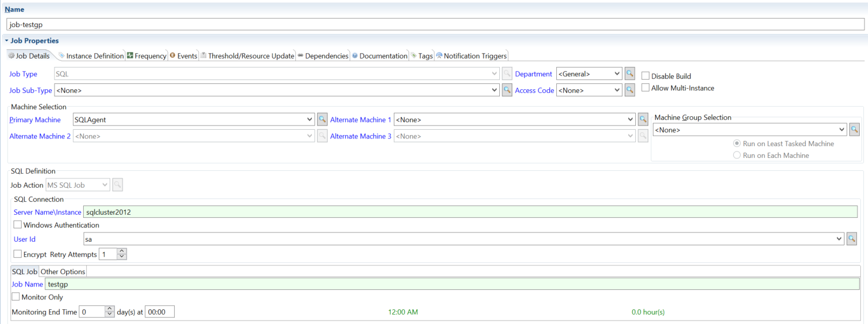Image resolution: width=868 pixels, height=324 pixels.
Task: Increment Monitoring End Time days spinner
Action: click(x=110, y=309)
